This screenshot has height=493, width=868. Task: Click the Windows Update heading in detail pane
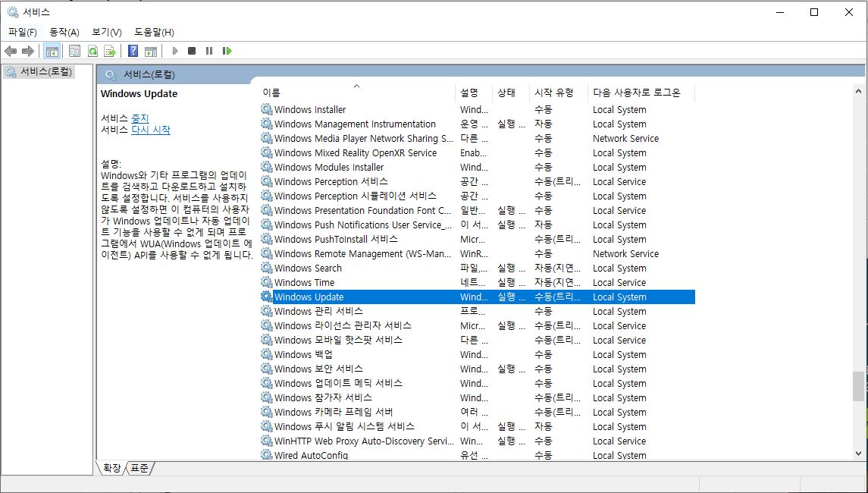(x=139, y=93)
